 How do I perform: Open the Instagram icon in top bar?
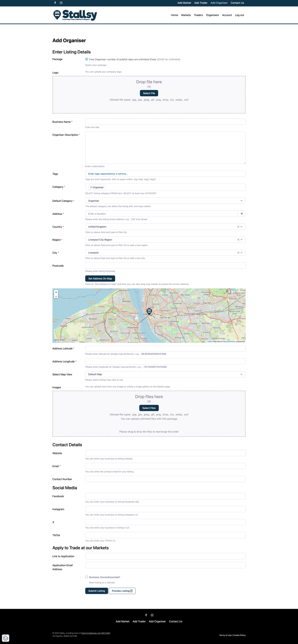[x=61, y=3]
